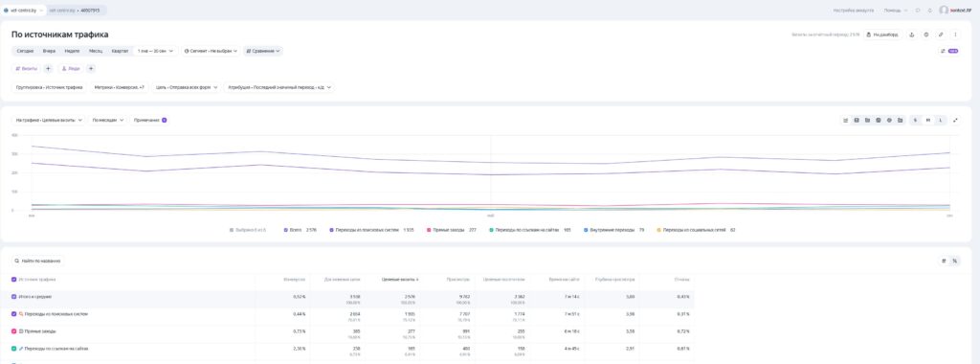Select the fifth chart type icon
The image size is (980, 364).
pyautogui.click(x=889, y=120)
